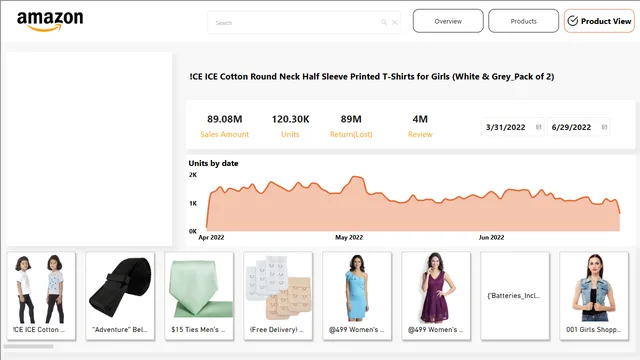
Task: Click the peak of the units area chart
Action: [357, 177]
